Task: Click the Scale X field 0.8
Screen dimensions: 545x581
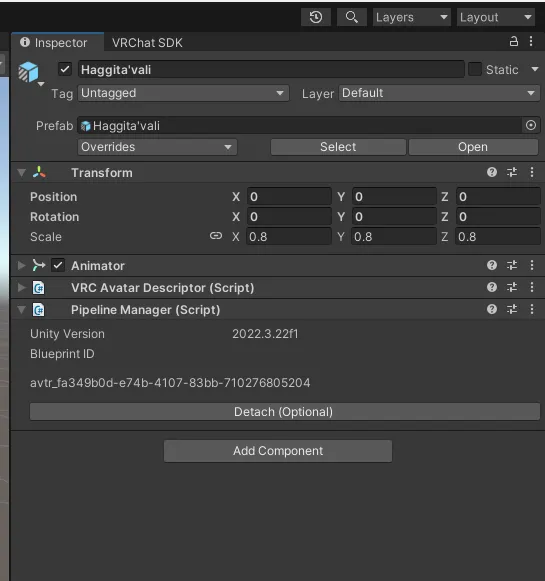Action: click(289, 237)
